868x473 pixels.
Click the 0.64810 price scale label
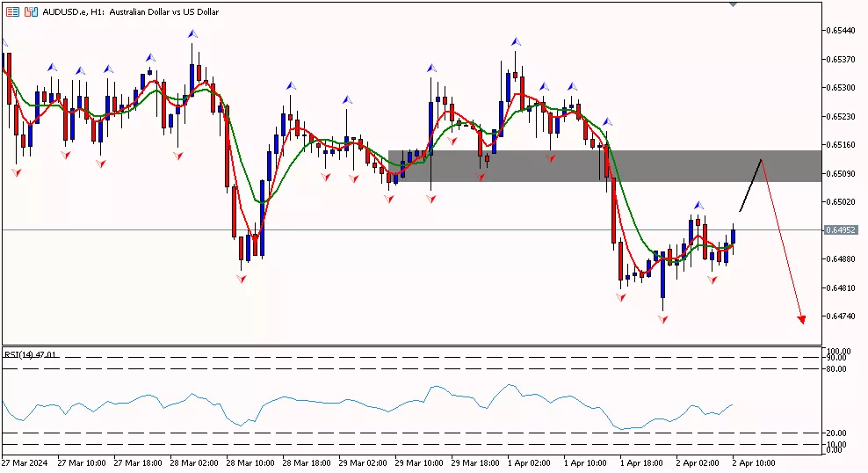point(840,288)
